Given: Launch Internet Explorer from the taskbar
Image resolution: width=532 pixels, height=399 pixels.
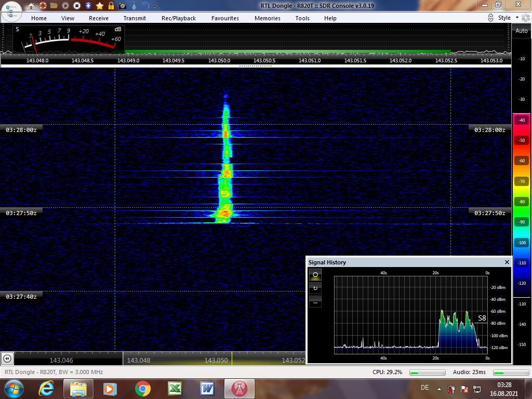Looking at the screenshot, I should point(46,389).
